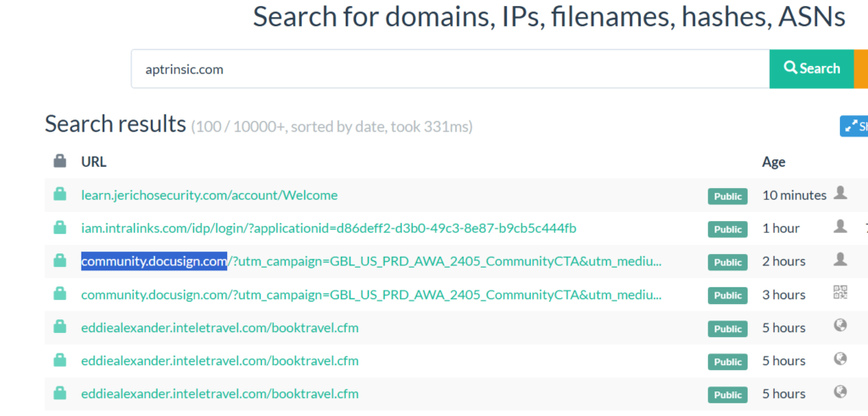Select the user icon in the 1 hour row
The width and height of the screenshot is (868, 416).
840,226
